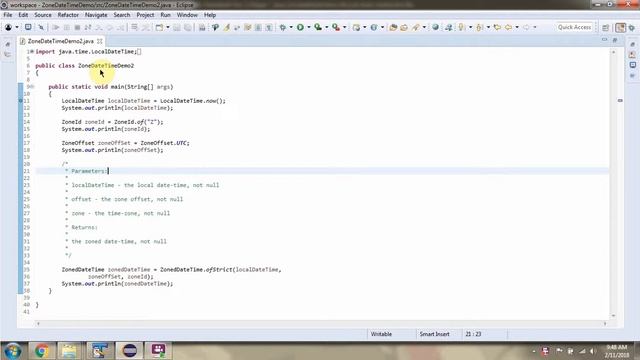Image resolution: width=640 pixels, height=360 pixels.
Task: Click the web browser globe icon
Action: click(436, 27)
